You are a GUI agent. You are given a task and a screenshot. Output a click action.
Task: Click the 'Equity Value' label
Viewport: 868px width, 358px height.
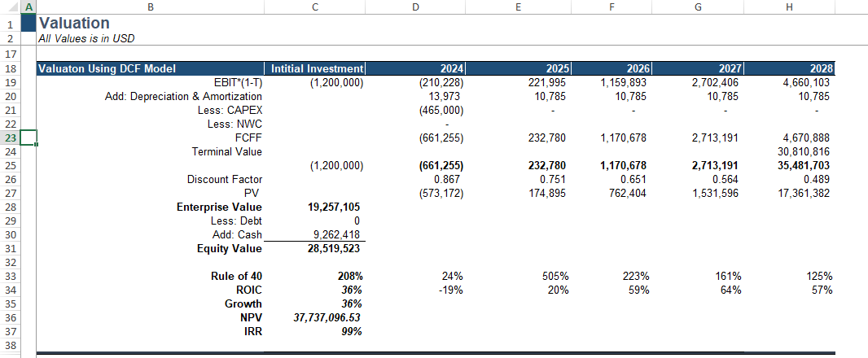[229, 248]
